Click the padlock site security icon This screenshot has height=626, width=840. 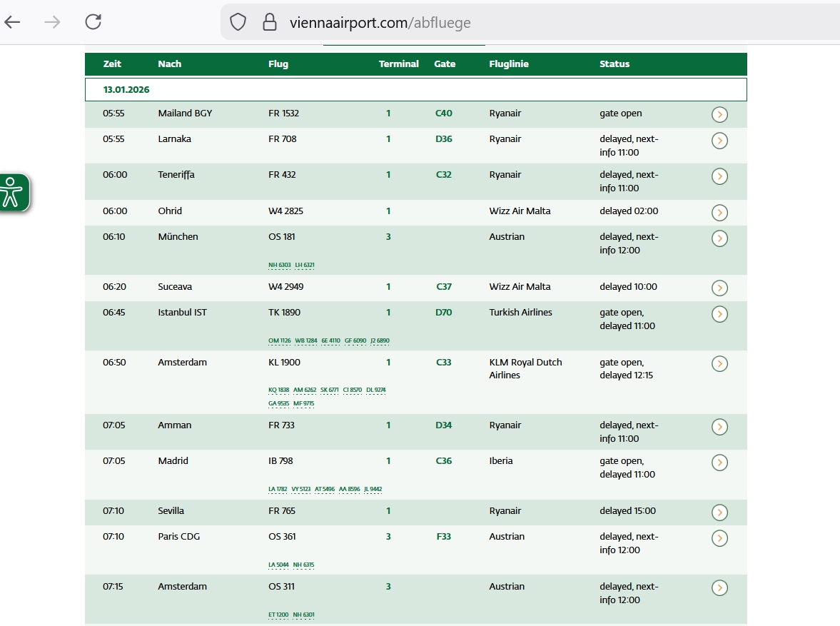point(270,23)
